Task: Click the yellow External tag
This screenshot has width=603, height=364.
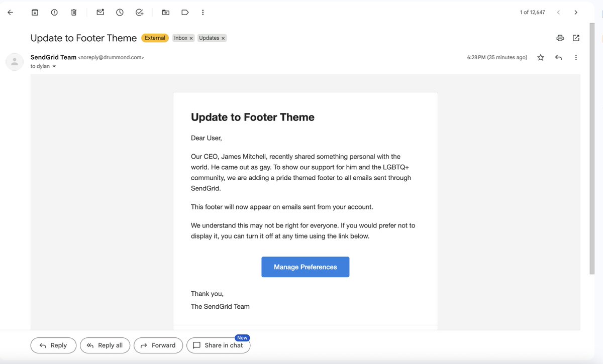Action: click(155, 38)
